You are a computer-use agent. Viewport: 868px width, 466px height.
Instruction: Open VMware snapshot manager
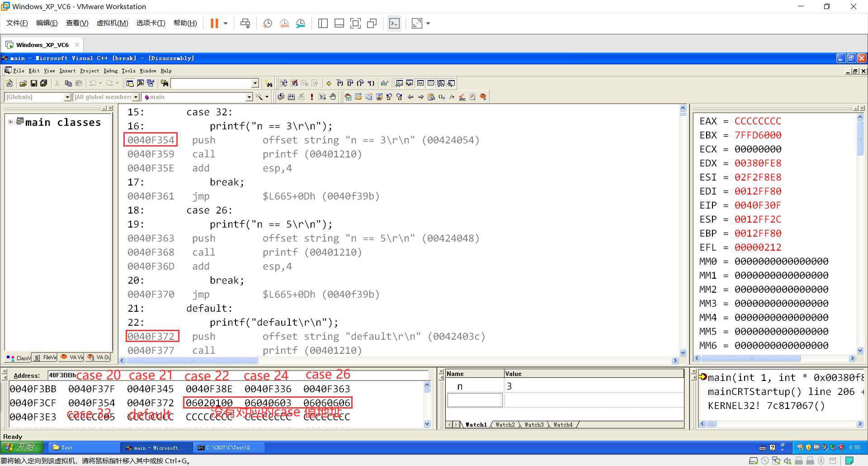click(301, 24)
